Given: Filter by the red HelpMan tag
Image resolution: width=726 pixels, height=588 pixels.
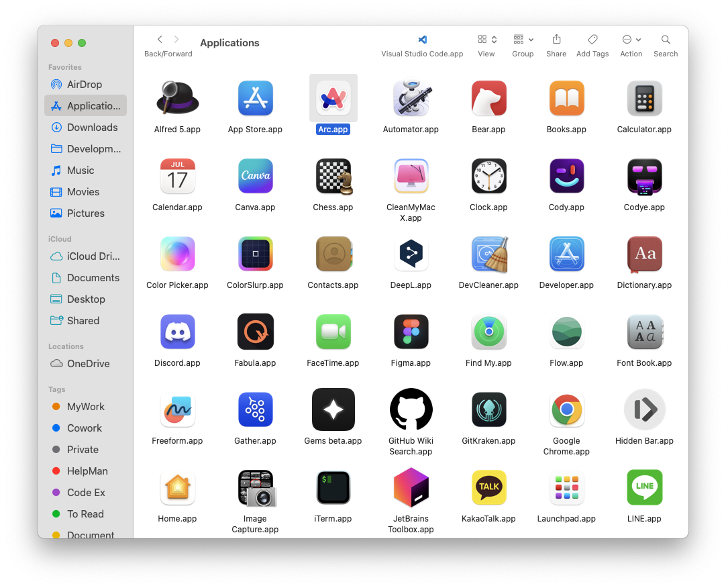Looking at the screenshot, I should pyautogui.click(x=86, y=471).
